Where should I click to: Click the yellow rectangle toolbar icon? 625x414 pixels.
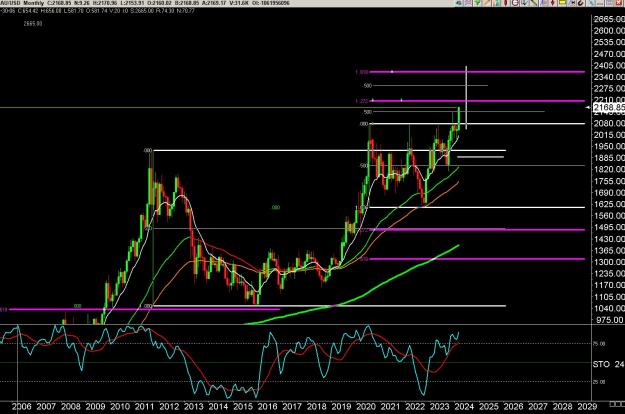[x=562, y=3]
